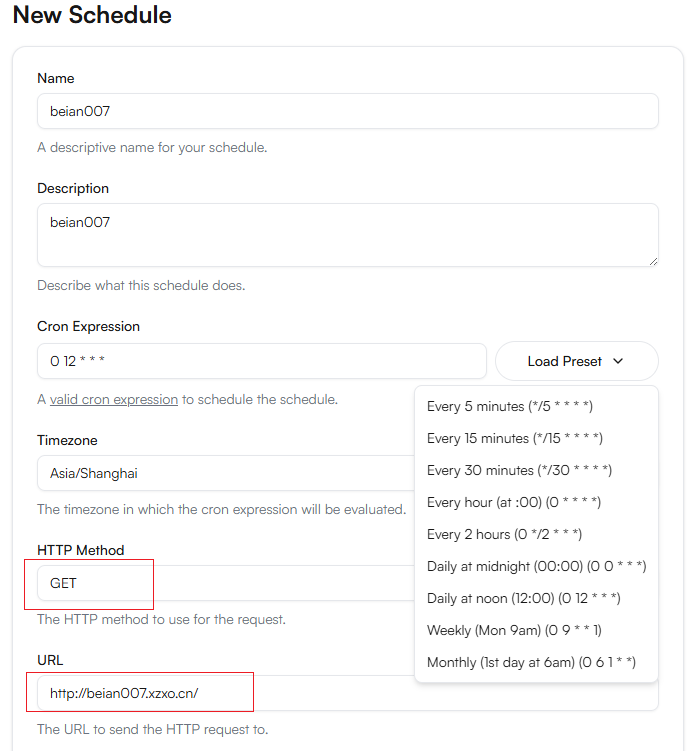Pick Every 30 minutes preset
Image resolution: width=696 pixels, height=751 pixels.
click(x=519, y=470)
